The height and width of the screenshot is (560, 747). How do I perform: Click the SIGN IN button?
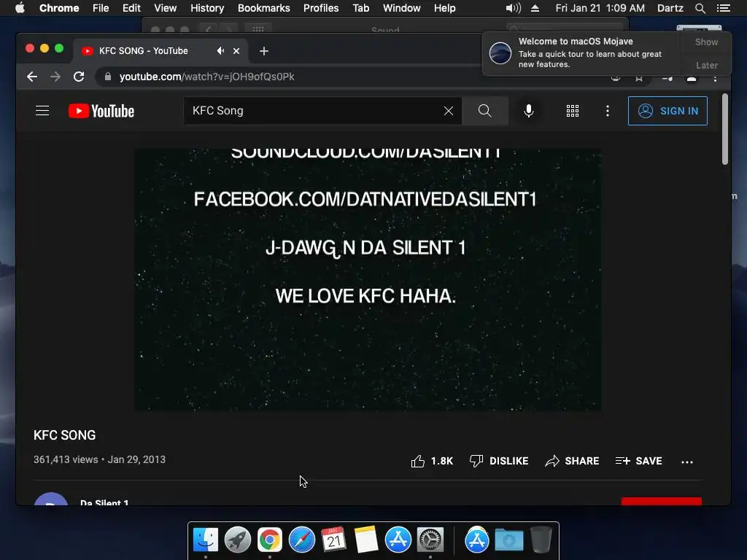pos(667,111)
